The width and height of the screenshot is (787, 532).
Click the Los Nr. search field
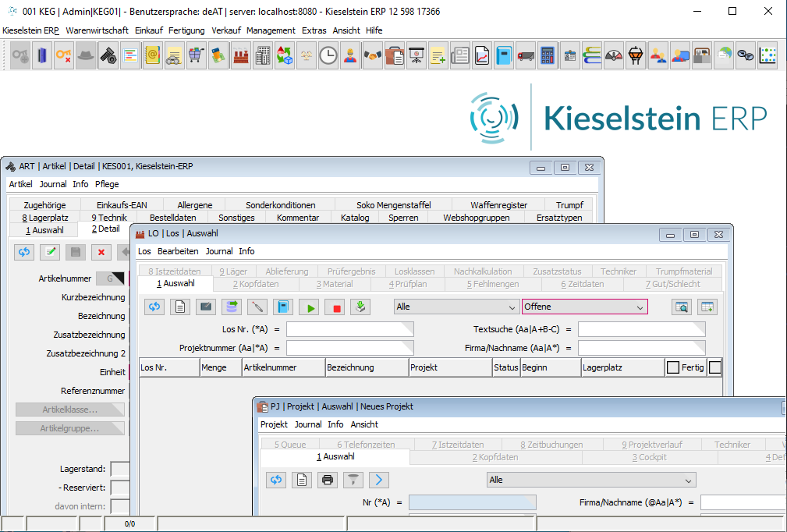tap(349, 329)
